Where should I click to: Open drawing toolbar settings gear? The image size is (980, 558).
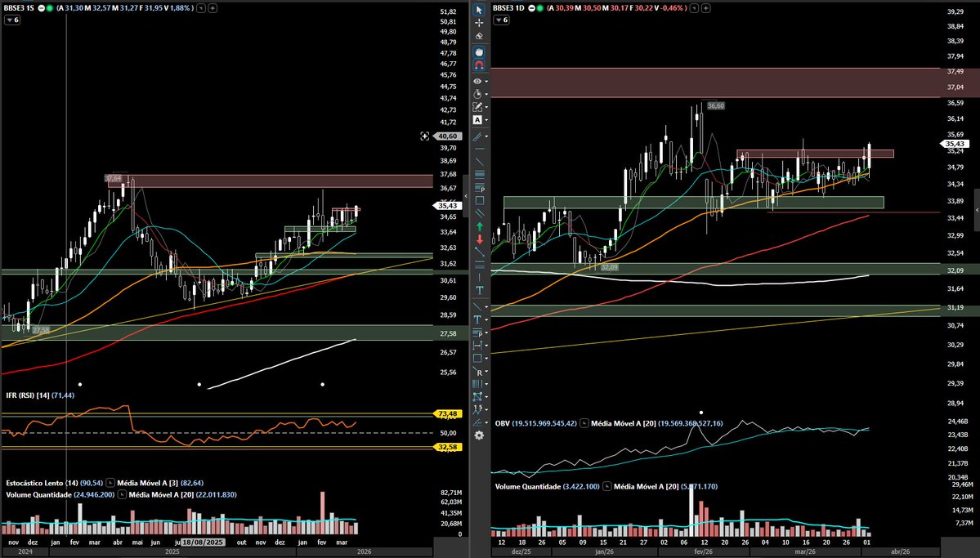480,435
